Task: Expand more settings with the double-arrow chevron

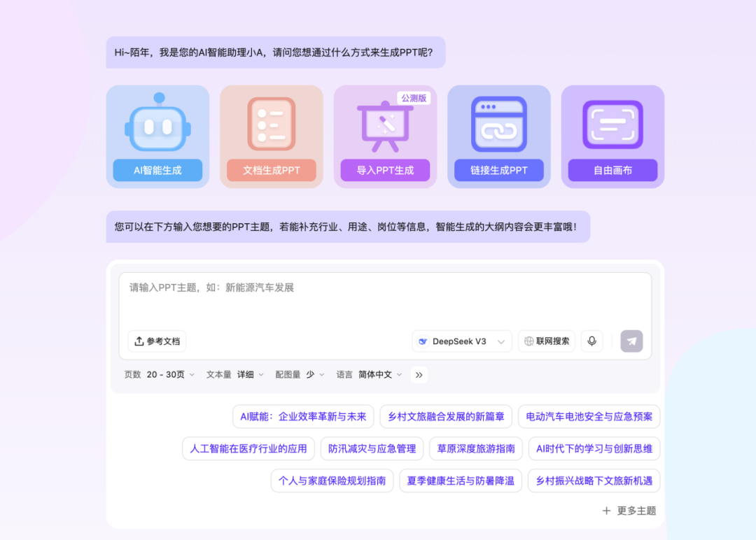Action: [419, 374]
